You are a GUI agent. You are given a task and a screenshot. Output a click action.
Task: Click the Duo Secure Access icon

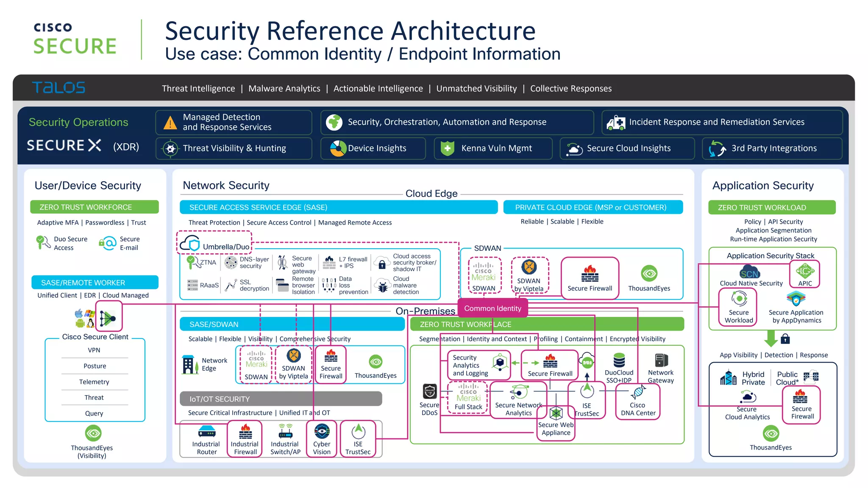(x=42, y=242)
